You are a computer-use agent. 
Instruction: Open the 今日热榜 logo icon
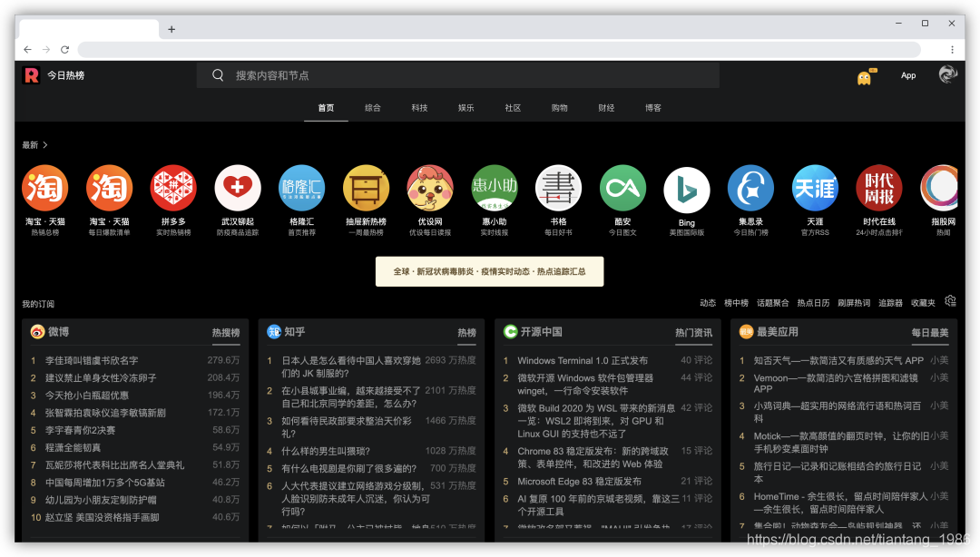(x=31, y=75)
